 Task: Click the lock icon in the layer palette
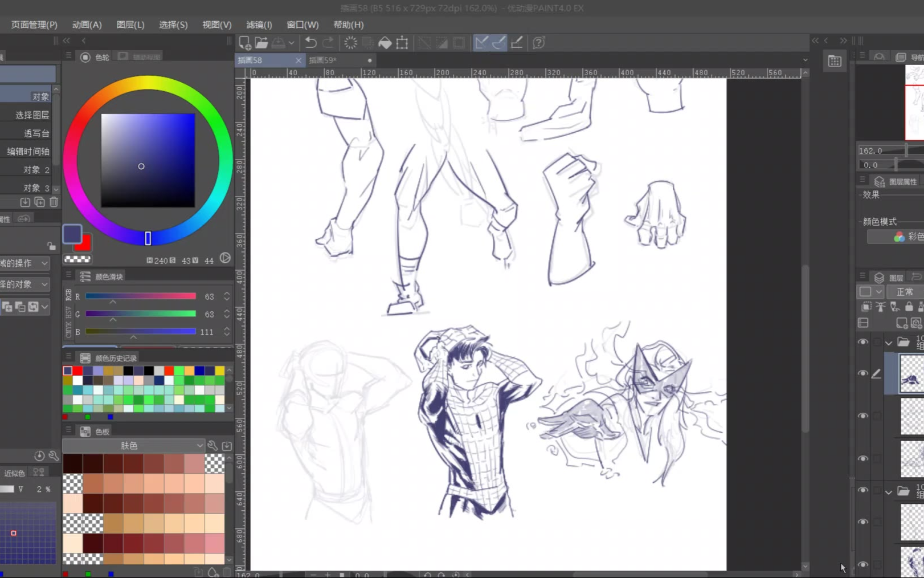(909, 307)
